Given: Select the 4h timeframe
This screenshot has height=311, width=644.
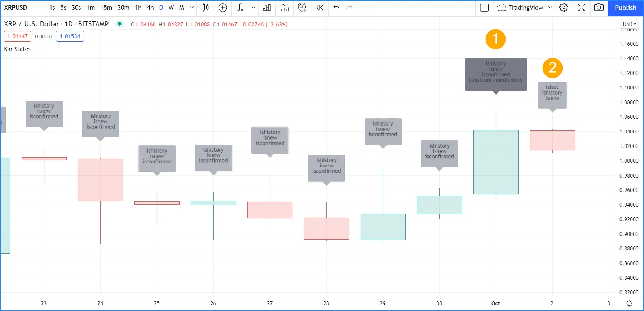Looking at the screenshot, I should pyautogui.click(x=150, y=8).
